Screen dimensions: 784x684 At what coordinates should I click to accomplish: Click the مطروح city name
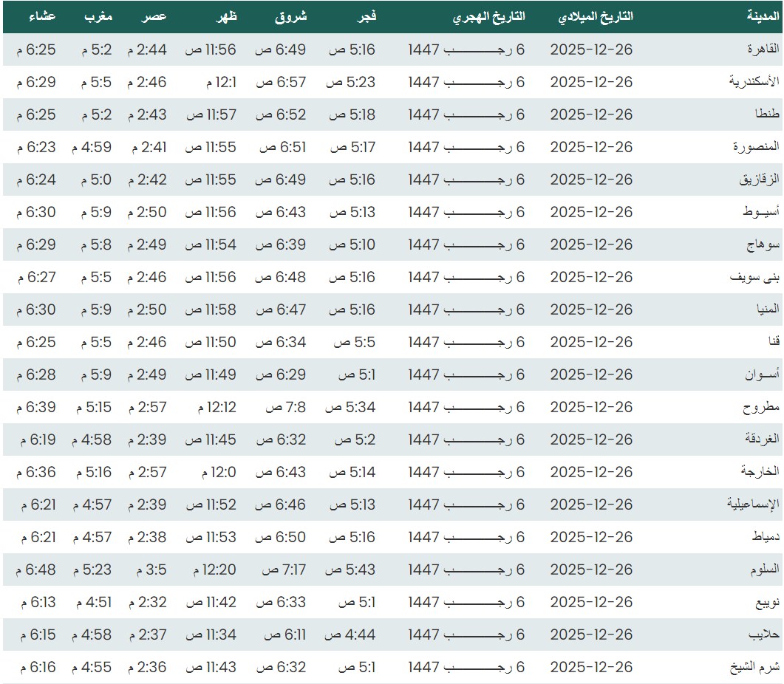760,407
